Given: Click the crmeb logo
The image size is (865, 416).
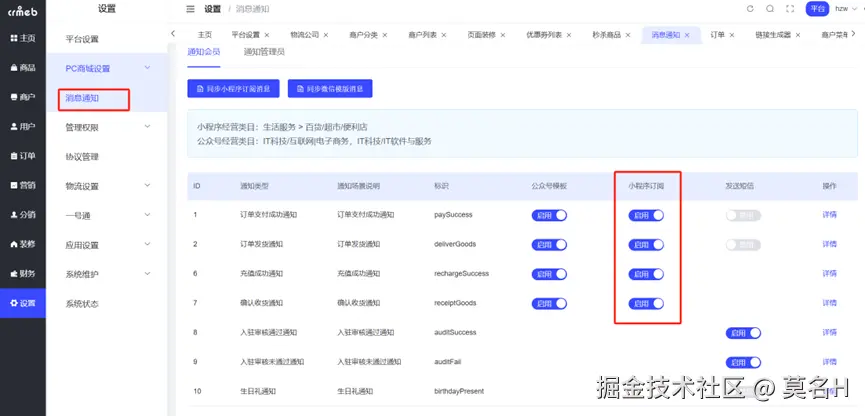Looking at the screenshot, I should point(23,11).
